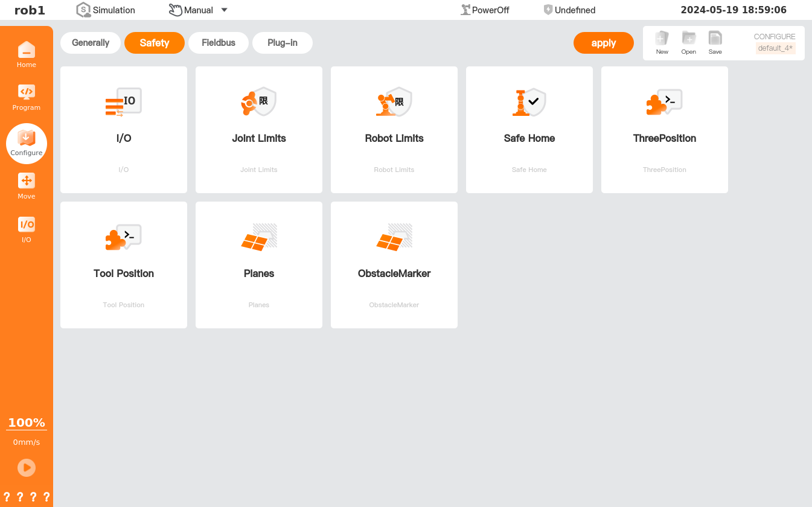Click the Simulation mode indicator
The image size is (812, 507).
[106, 10]
